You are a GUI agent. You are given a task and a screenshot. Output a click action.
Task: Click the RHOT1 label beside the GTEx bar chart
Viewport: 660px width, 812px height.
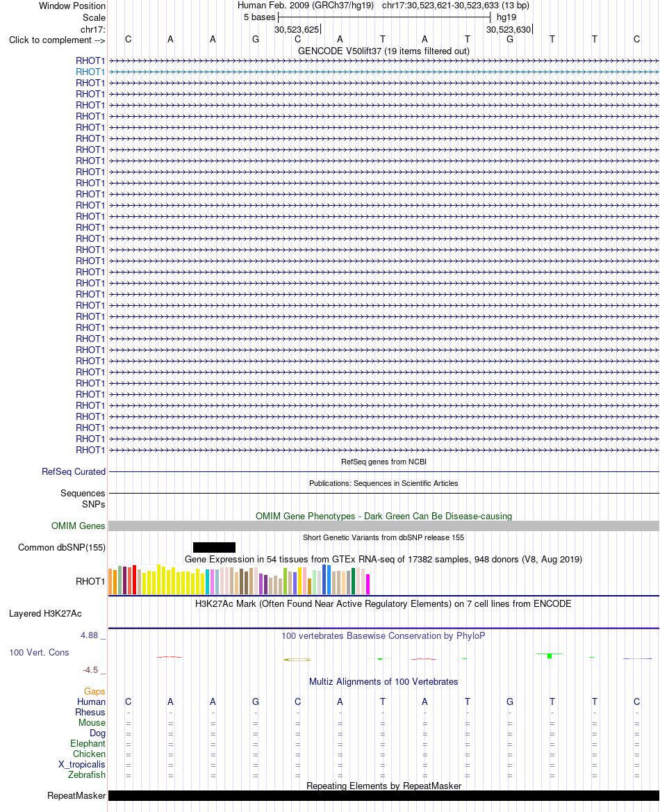[x=90, y=582]
